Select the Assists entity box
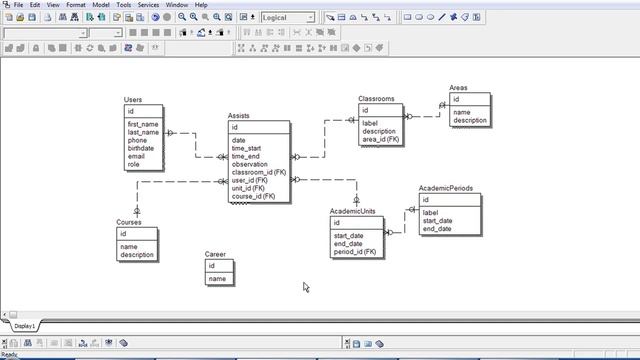This screenshot has height=360, width=640. coord(259,162)
